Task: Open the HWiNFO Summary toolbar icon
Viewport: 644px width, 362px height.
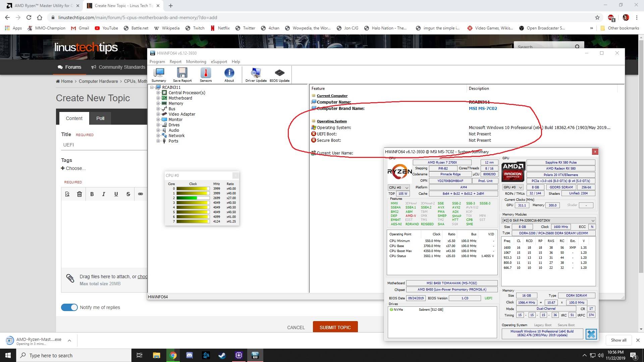Action: pos(159,75)
